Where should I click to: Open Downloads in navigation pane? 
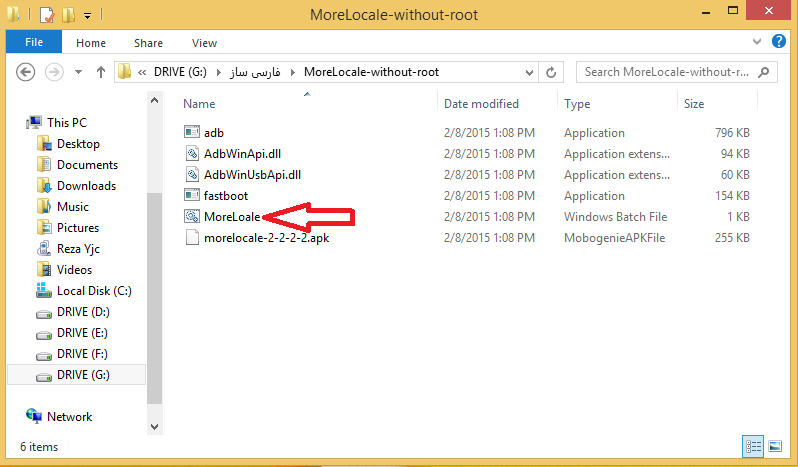[86, 186]
